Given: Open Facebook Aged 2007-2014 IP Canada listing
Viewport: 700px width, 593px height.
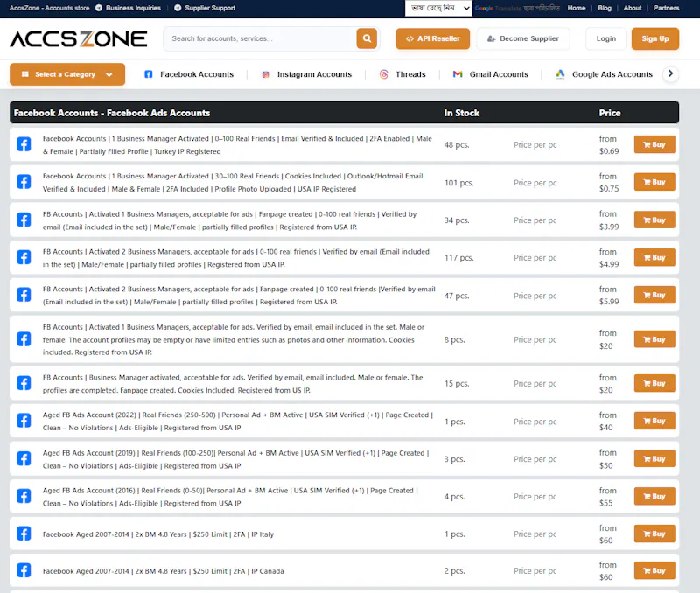Looking at the screenshot, I should pyautogui.click(x=163, y=570).
